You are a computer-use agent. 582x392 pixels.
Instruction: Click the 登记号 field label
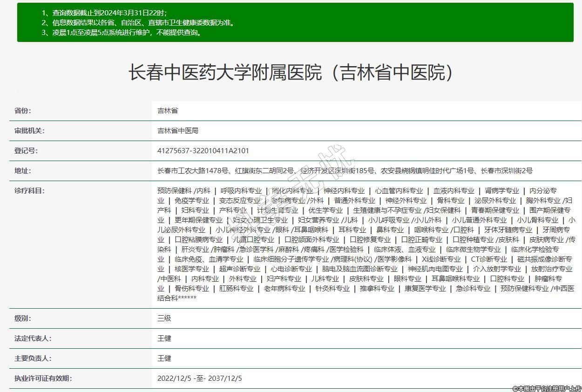coord(26,151)
